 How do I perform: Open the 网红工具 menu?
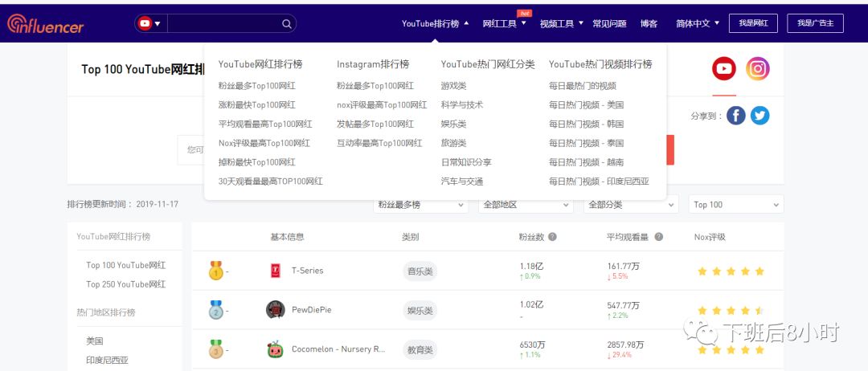[504, 24]
